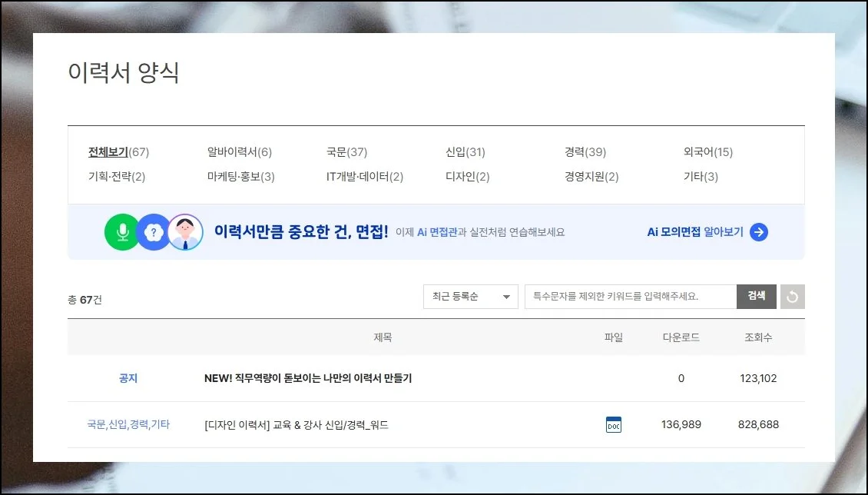Open [디자인 이력서] 교육 & 강사 post
The width and height of the screenshot is (868, 495).
pos(297,425)
